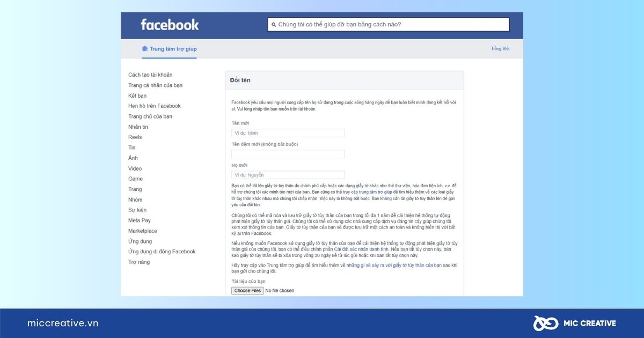Focus the help search box
The width and height of the screenshot is (644, 338).
pyautogui.click(x=389, y=25)
